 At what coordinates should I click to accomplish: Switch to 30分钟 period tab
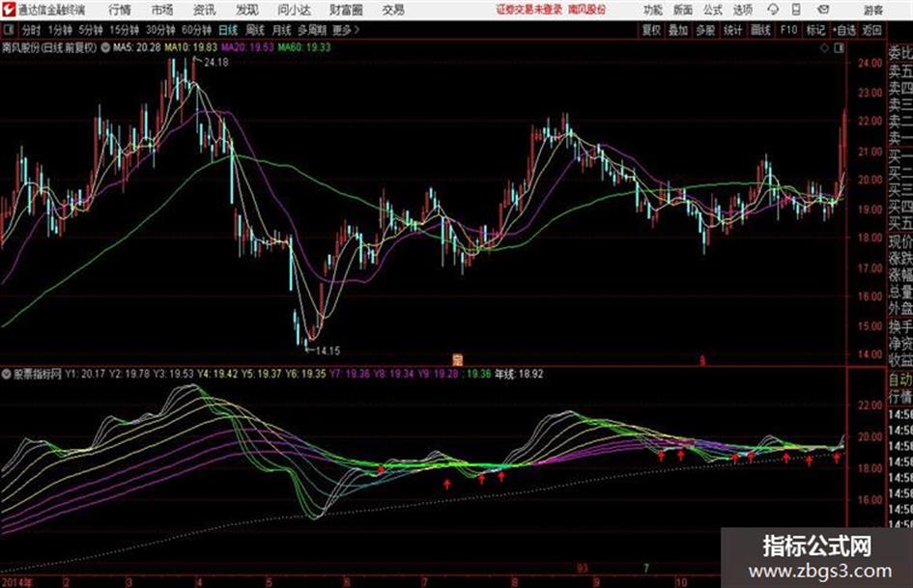point(160,30)
